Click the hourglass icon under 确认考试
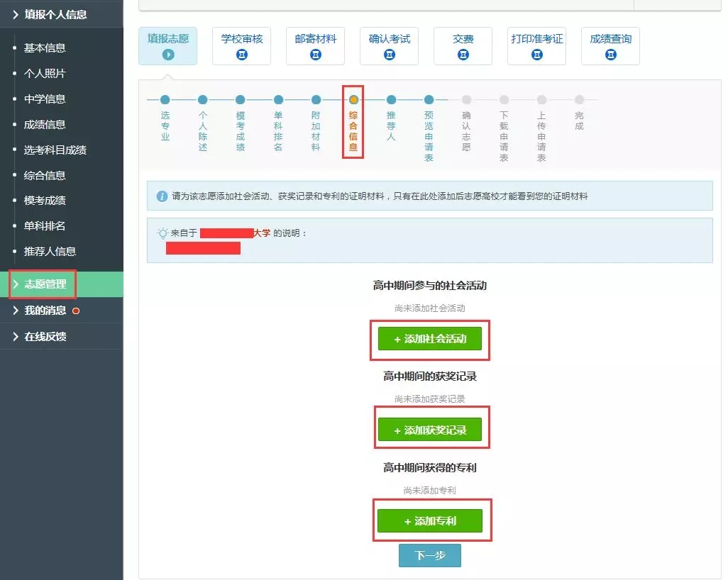 (x=390, y=55)
